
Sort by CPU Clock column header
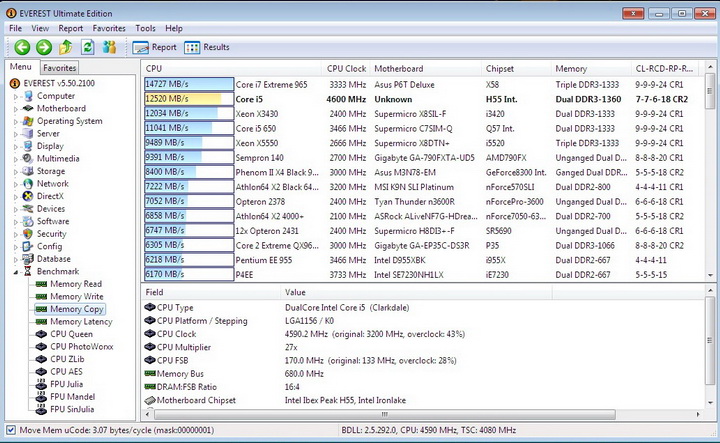tap(346, 68)
